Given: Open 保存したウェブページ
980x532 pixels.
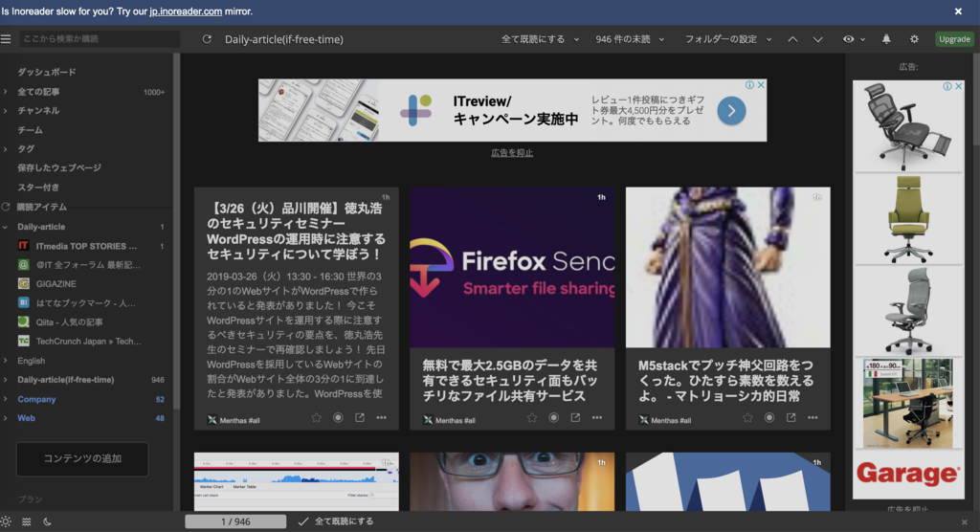Looking at the screenshot, I should (x=59, y=167).
